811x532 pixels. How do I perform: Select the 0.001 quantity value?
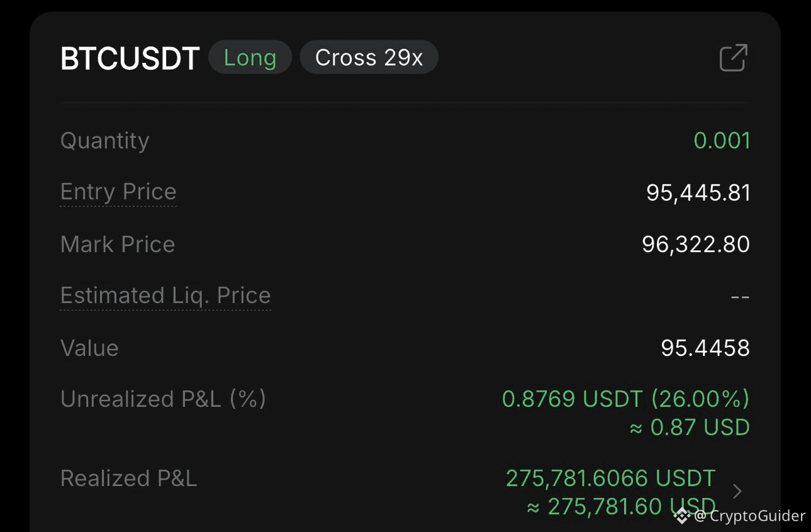point(722,141)
